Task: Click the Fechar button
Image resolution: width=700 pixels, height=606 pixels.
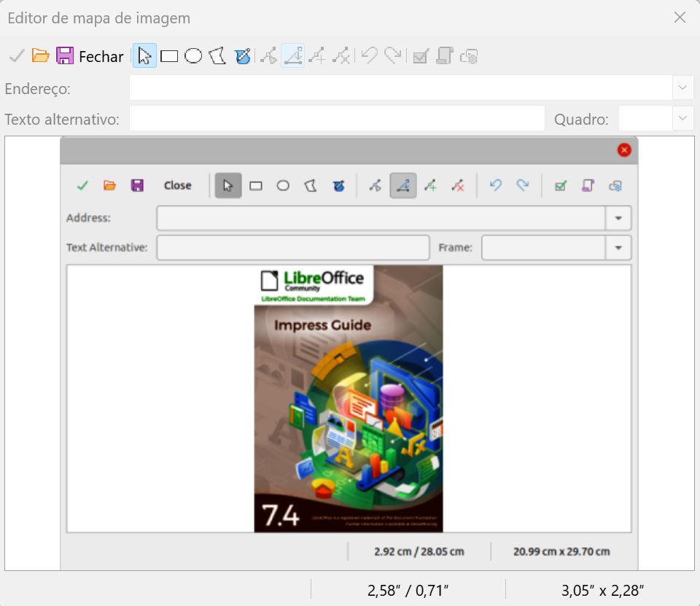Action: pyautogui.click(x=101, y=57)
